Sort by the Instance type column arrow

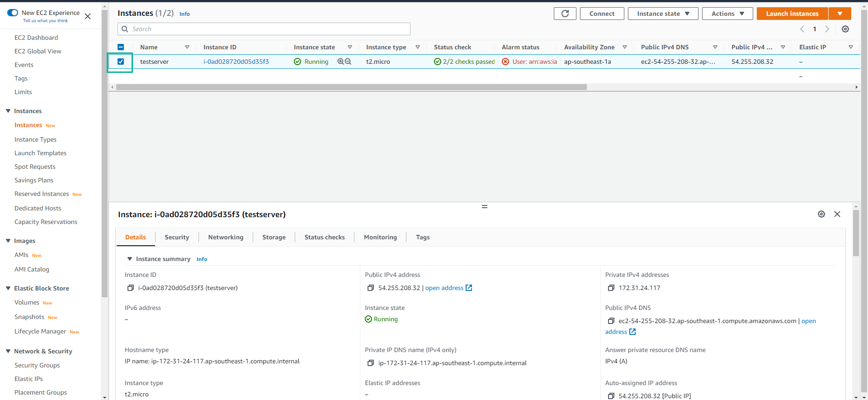pyautogui.click(x=418, y=47)
